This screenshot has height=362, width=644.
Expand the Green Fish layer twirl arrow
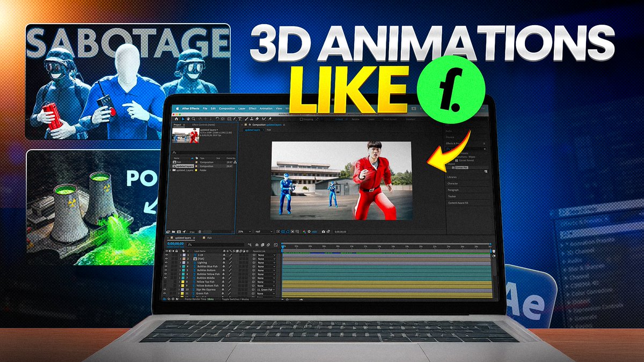click(x=179, y=293)
